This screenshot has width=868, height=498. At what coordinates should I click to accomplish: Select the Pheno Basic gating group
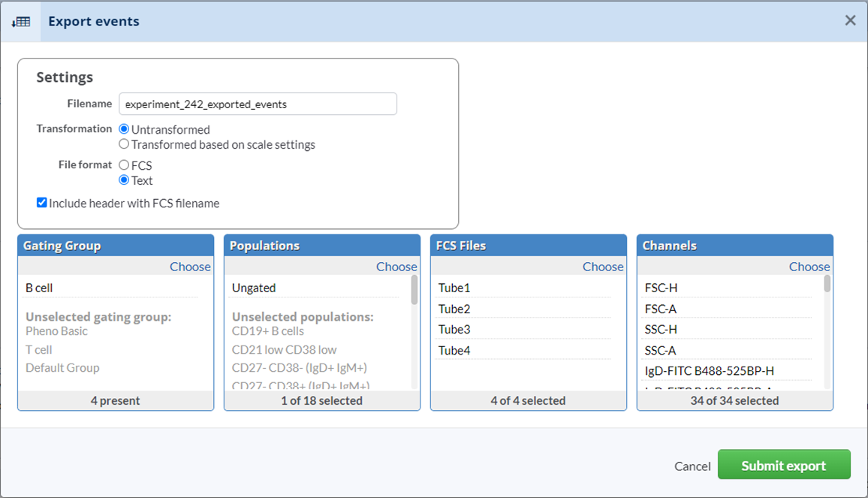point(56,331)
